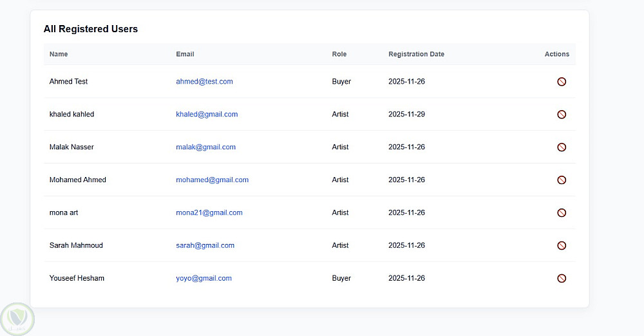Screen dimensions: 644x336
Task: Click the ban icon for mona art
Action: click(562, 213)
